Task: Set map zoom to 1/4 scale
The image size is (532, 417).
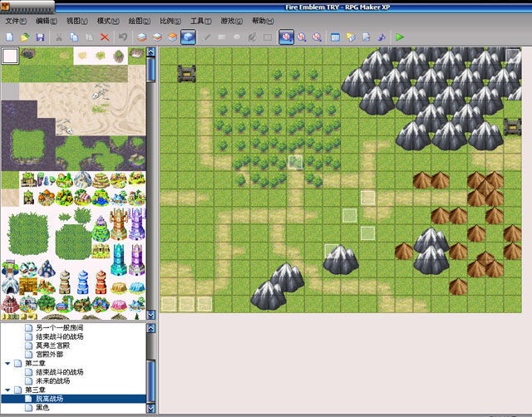Action: [x=317, y=37]
